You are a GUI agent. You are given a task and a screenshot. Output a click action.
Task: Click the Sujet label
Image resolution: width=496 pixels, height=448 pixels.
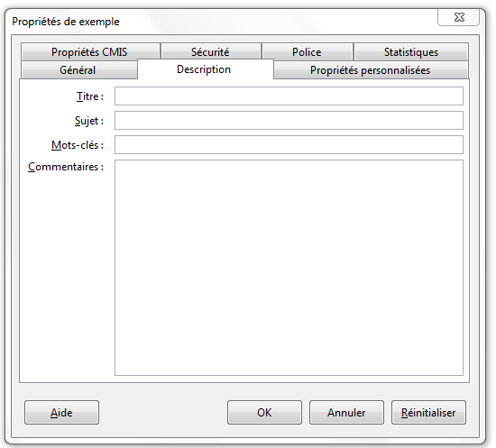click(89, 121)
